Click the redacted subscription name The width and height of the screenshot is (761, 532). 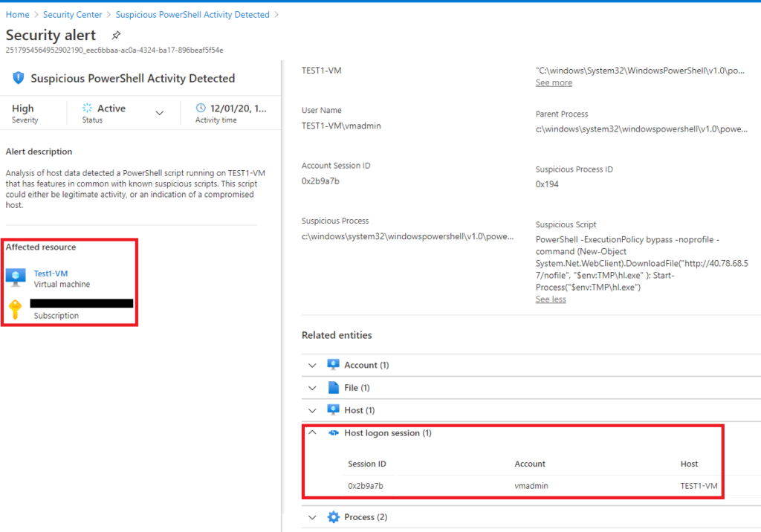tap(82, 303)
